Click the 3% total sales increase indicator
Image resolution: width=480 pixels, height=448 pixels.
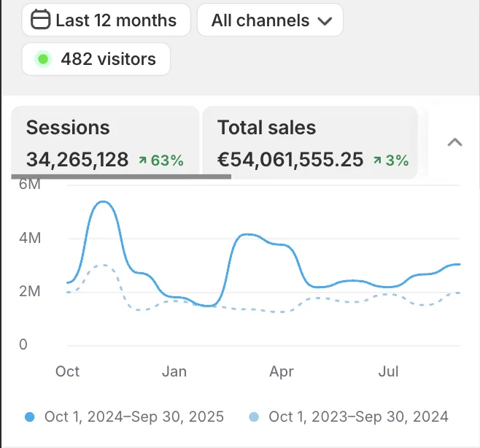click(x=391, y=160)
